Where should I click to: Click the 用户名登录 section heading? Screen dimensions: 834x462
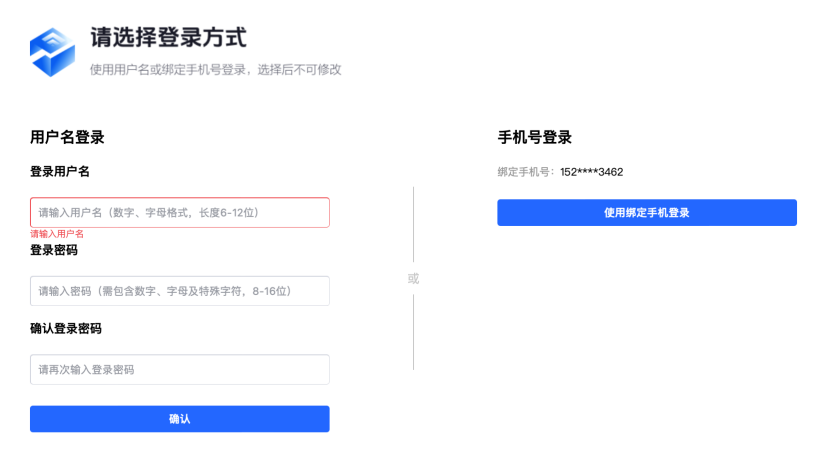[x=67, y=137]
